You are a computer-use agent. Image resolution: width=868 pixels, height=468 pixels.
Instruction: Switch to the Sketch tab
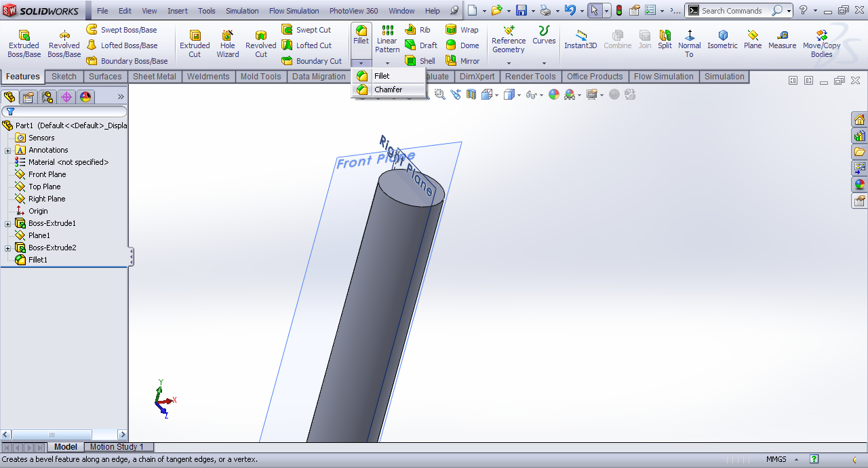pyautogui.click(x=64, y=77)
